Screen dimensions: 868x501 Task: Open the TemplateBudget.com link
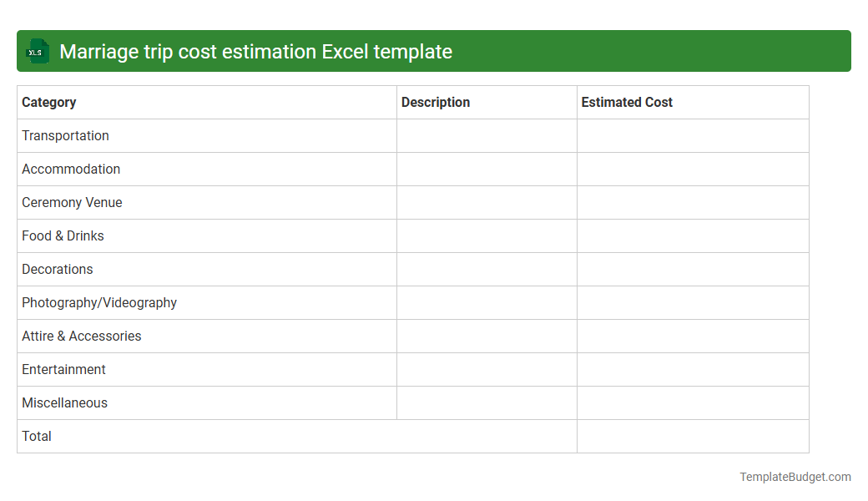(x=795, y=477)
